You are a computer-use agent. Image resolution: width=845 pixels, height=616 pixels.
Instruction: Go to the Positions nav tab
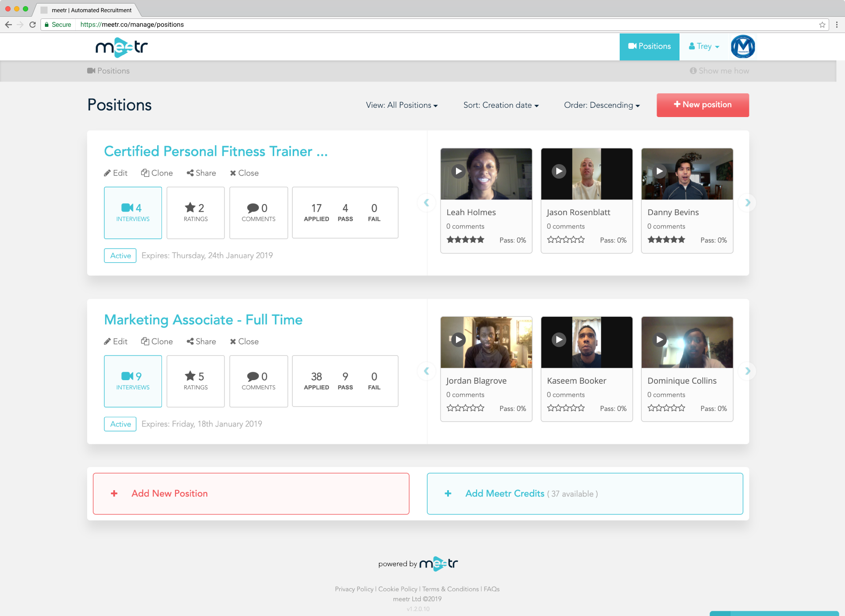[x=650, y=47]
